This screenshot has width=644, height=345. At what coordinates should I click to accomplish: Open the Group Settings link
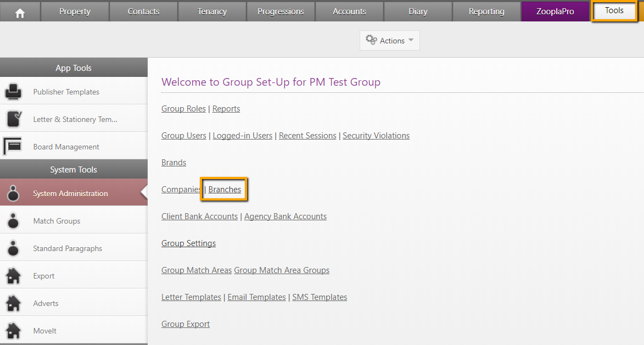[x=188, y=243]
